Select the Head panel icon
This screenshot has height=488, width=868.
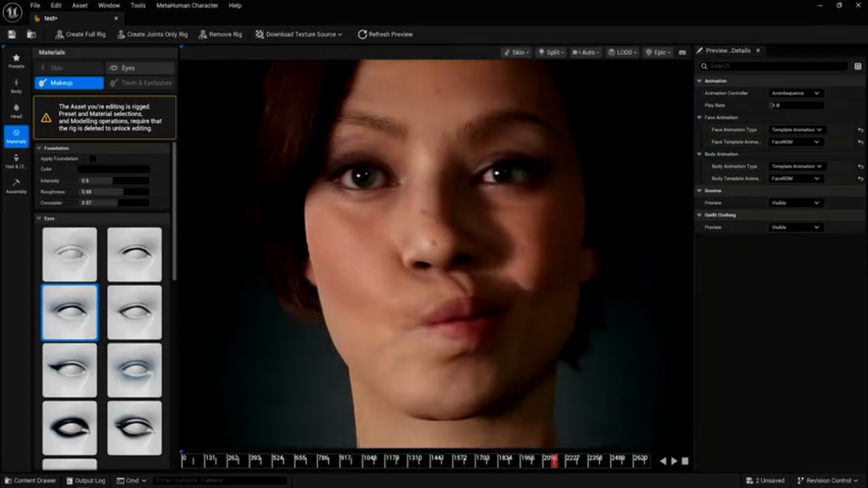coord(16,112)
